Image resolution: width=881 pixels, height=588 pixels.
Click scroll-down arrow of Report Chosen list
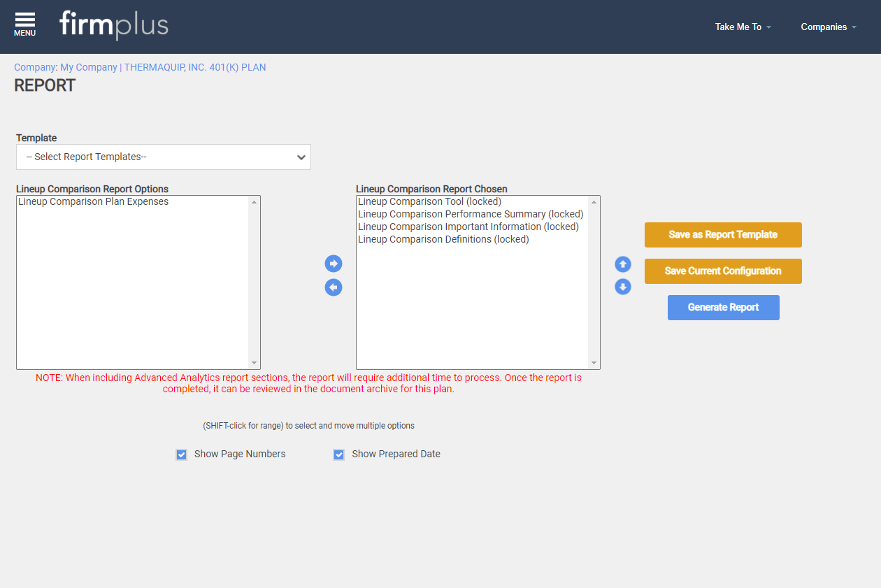[594, 363]
